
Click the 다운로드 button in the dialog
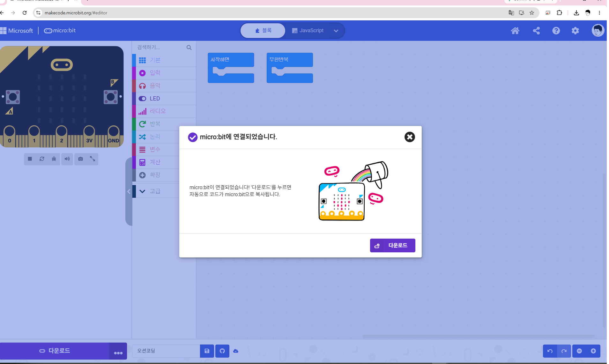click(x=392, y=245)
